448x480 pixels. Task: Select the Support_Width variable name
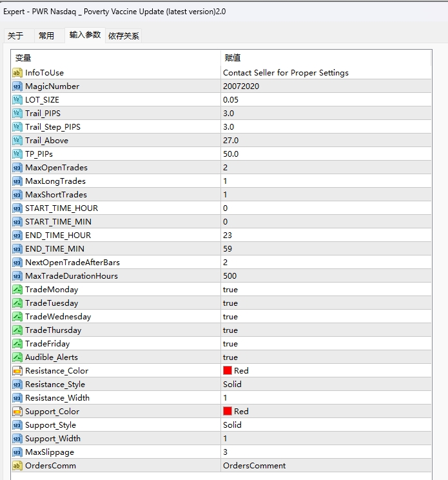53,439
